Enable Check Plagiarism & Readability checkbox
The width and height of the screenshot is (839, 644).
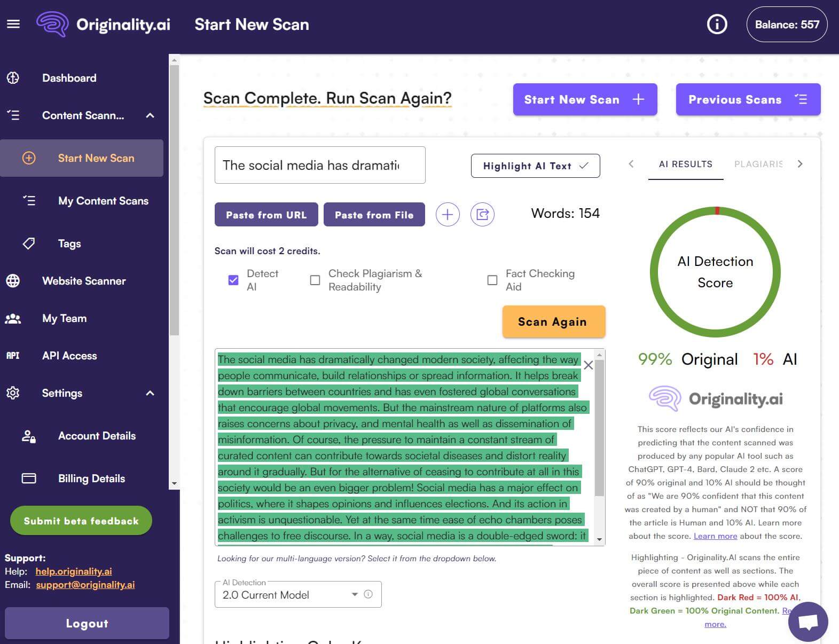pyautogui.click(x=315, y=280)
